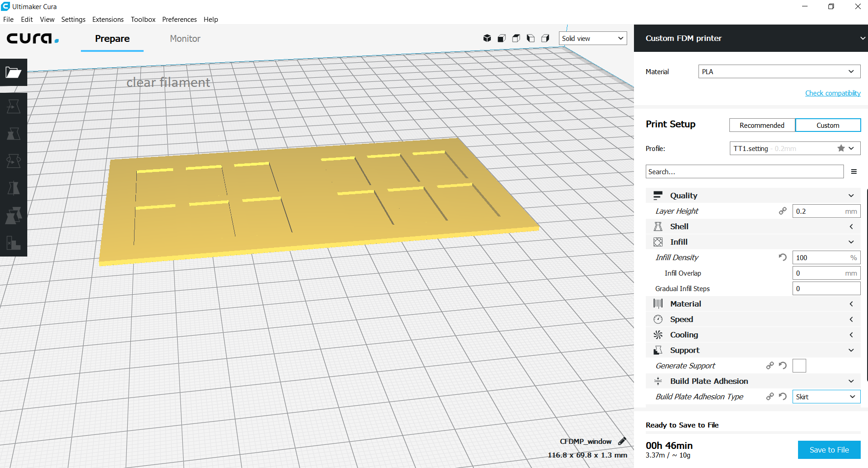868x468 pixels.
Task: Collapse the Infill settings category
Action: pyautogui.click(x=753, y=242)
